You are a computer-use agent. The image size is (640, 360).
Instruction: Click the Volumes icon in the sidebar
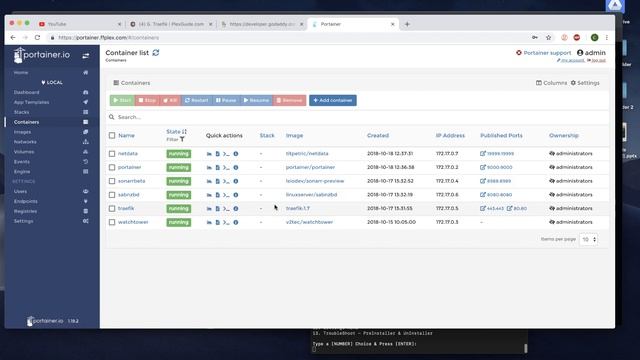point(86,152)
